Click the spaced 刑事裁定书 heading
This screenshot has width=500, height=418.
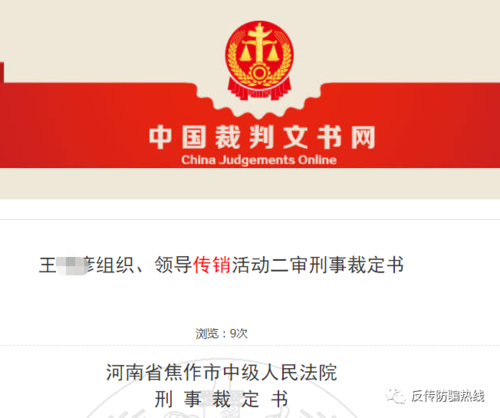222,399
